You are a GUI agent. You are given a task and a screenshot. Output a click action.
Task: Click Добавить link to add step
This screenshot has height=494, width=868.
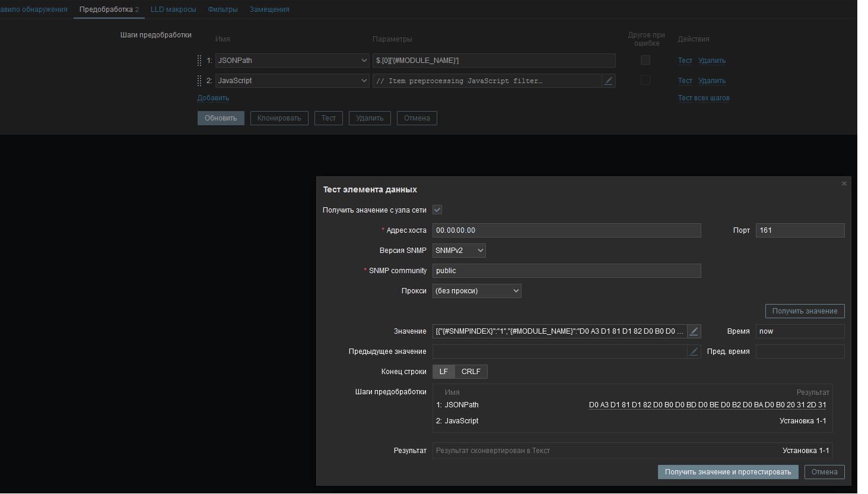tap(213, 98)
